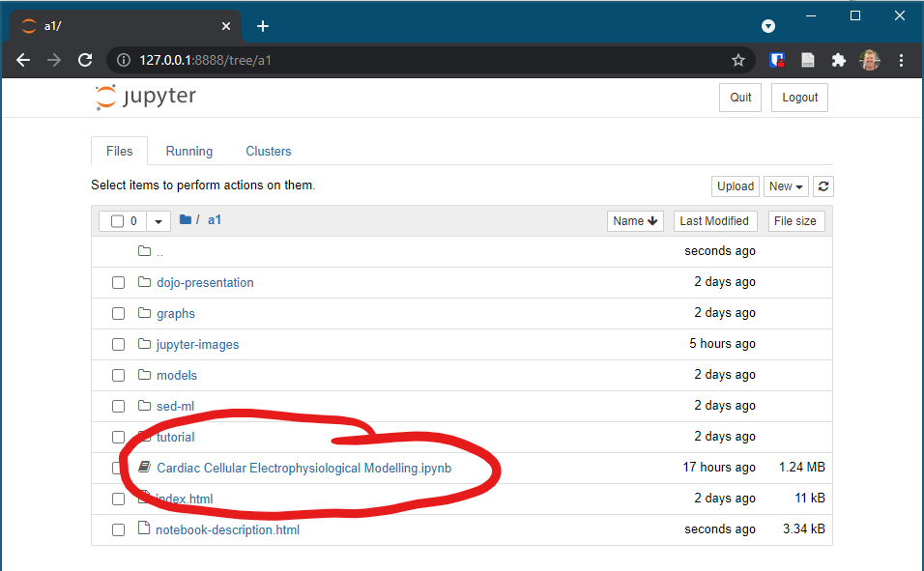Click the folder icon in breadcrumb path
Image resolution: width=924 pixels, height=571 pixels.
point(186,220)
